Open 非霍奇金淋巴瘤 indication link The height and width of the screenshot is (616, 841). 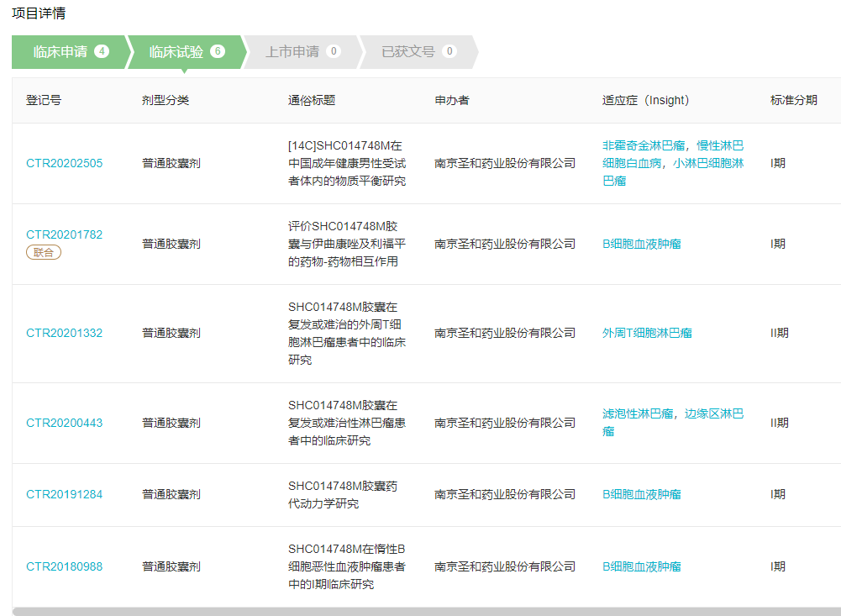click(x=644, y=145)
